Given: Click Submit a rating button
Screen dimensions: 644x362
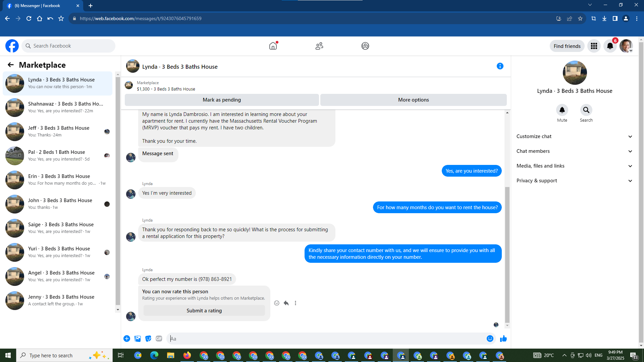Looking at the screenshot, I should coord(204,311).
